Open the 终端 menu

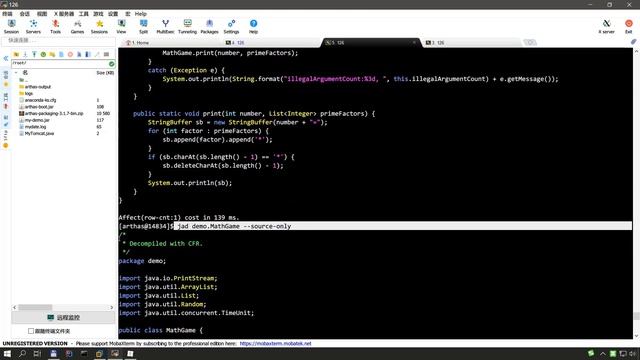[7, 14]
